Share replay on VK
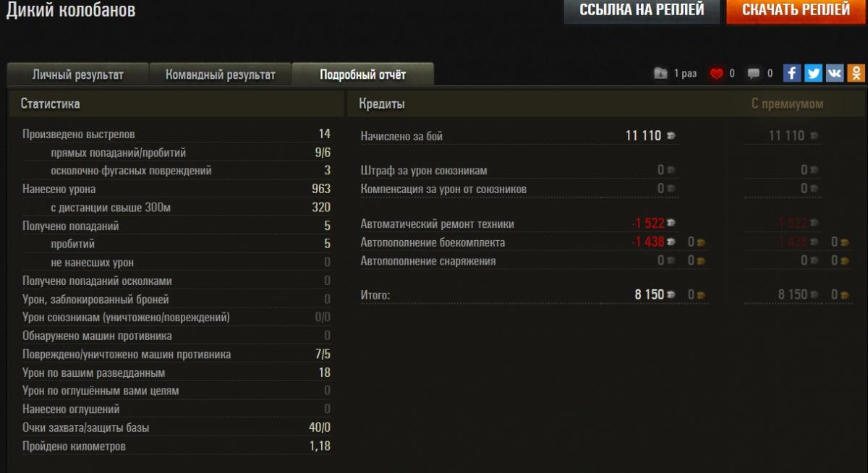Screen dimensions: 868x473 835,73
